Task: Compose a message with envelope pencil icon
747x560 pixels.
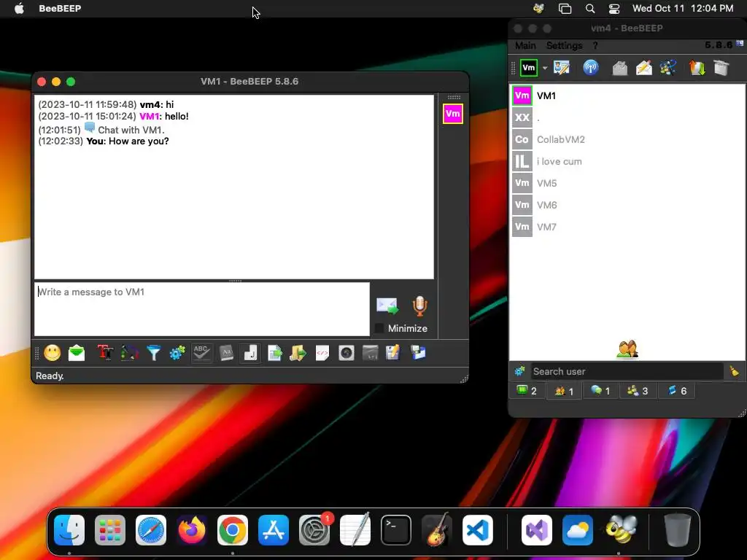Action: point(644,68)
